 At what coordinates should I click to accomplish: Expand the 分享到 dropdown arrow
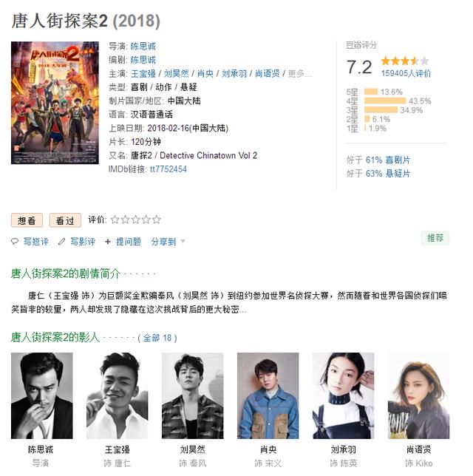[x=183, y=242]
